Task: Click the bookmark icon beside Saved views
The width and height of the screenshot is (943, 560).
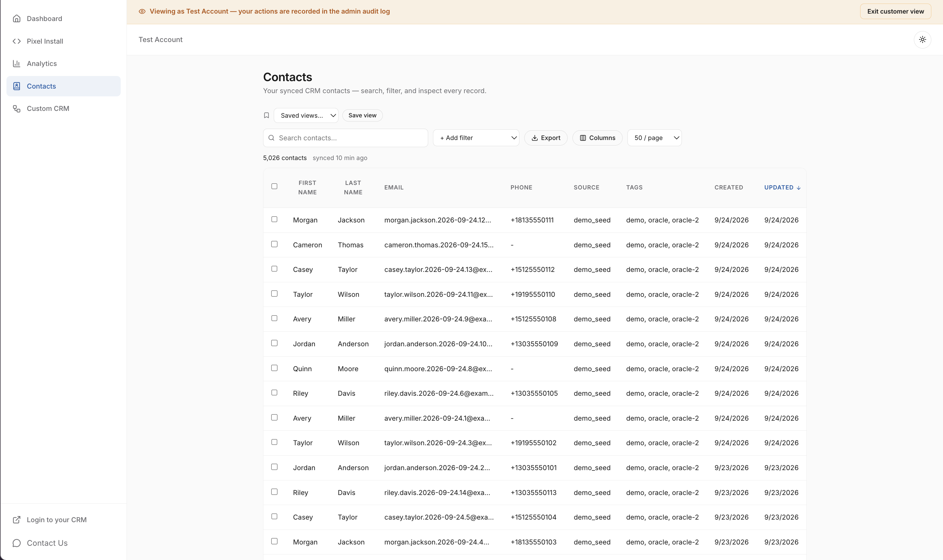Action: (267, 115)
